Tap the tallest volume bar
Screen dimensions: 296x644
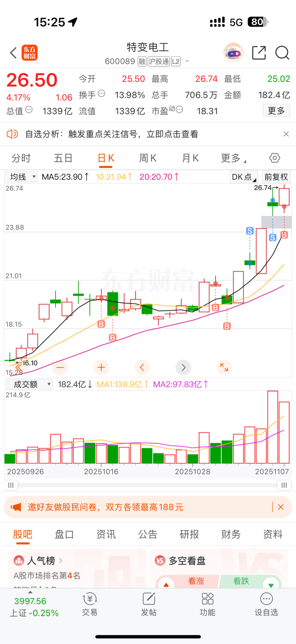272,427
